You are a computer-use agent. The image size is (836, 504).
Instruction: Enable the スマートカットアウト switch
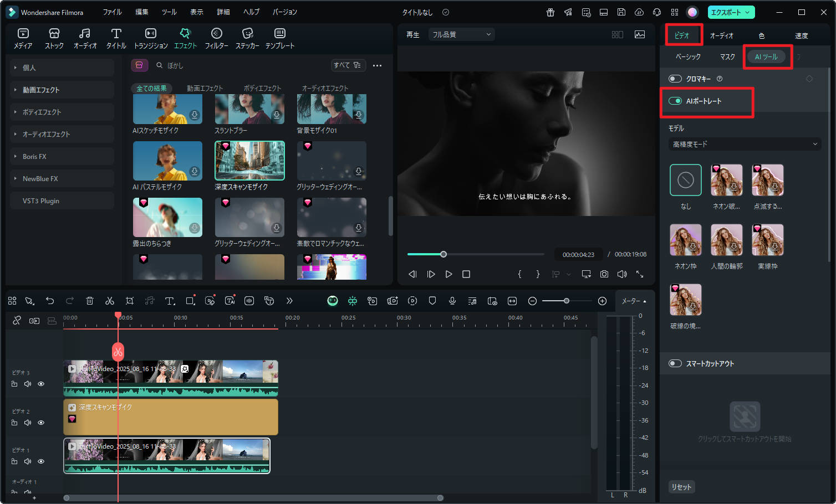pyautogui.click(x=675, y=363)
